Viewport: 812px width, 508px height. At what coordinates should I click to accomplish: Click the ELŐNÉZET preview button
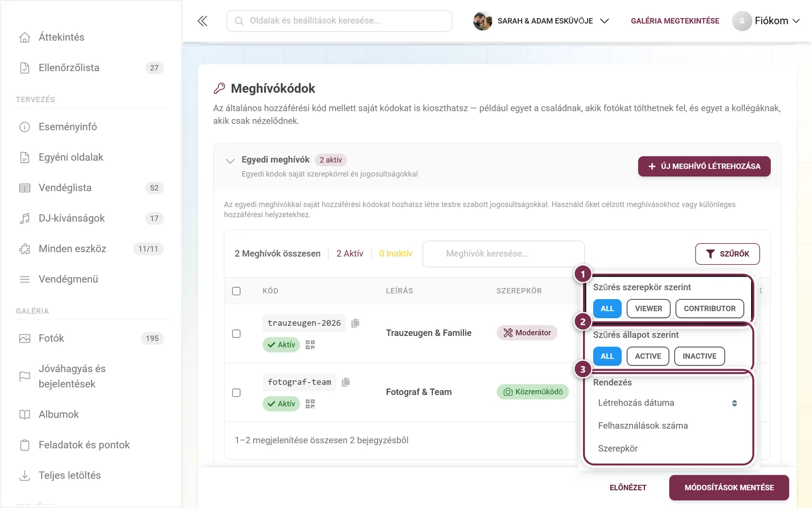tap(628, 488)
